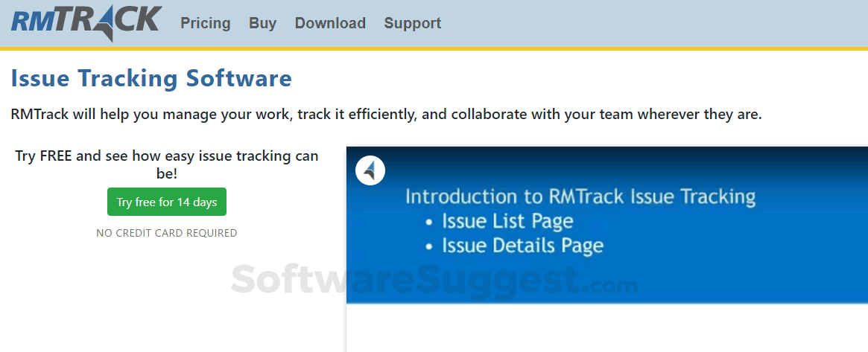
Task: Click the Try free for 14 days button
Action: coord(167,202)
